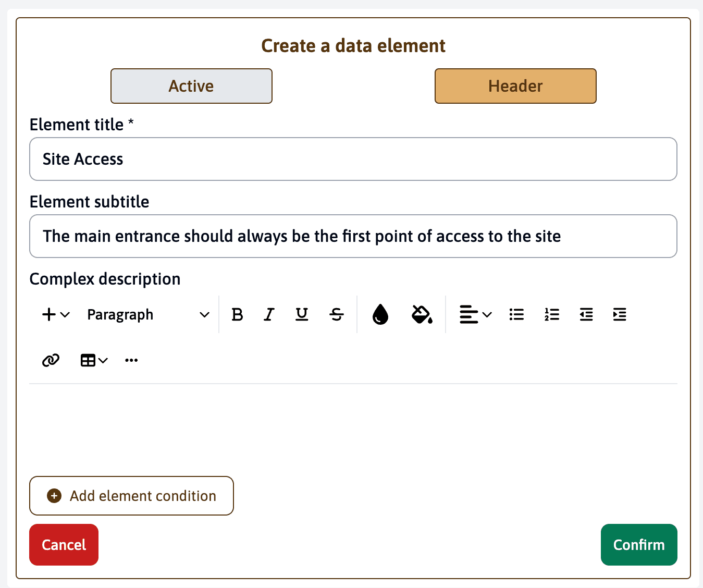Increase indent of the paragraph
This screenshot has height=588, width=703.
point(620,314)
